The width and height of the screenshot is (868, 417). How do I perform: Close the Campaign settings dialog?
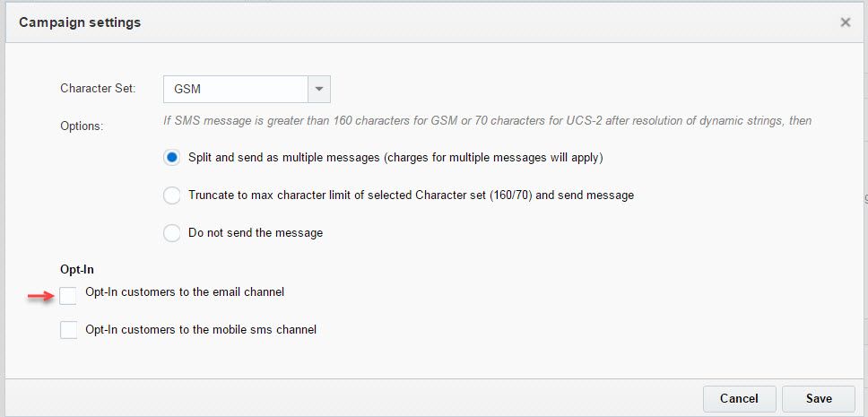pyautogui.click(x=845, y=22)
